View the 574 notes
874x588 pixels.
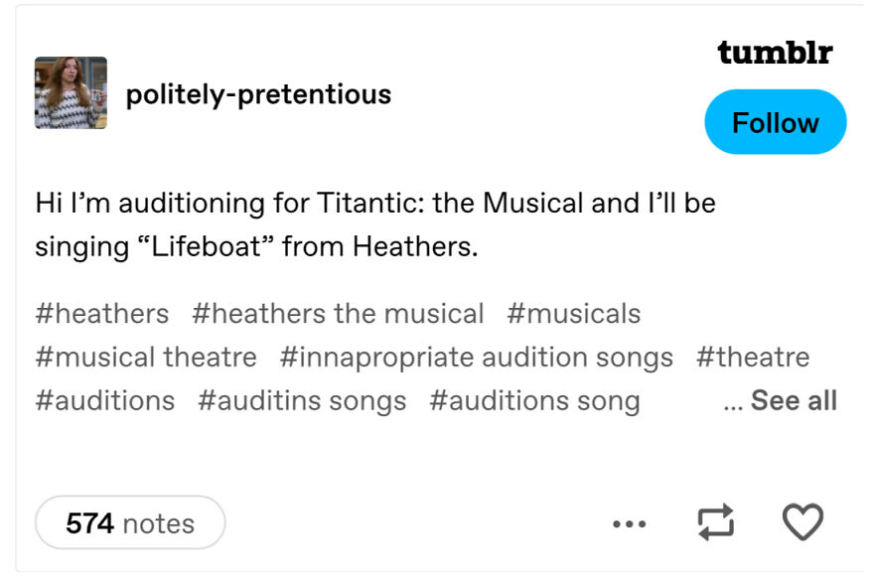[x=130, y=522]
